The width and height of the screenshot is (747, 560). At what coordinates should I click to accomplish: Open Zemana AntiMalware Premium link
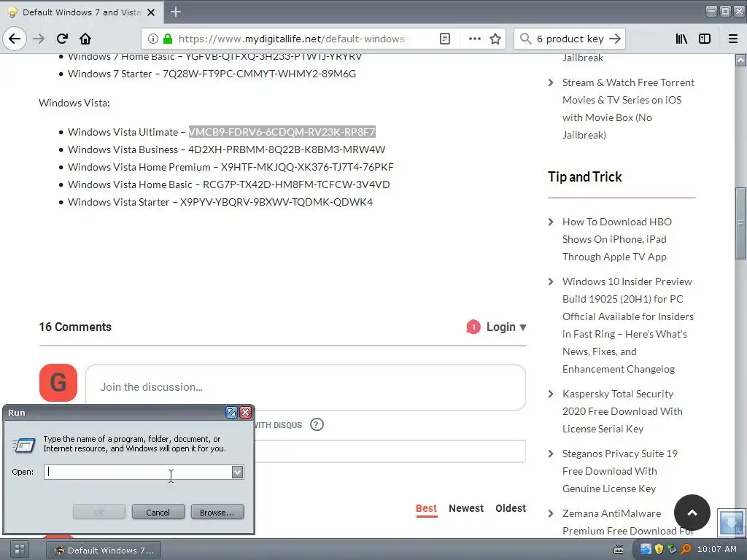point(628,522)
